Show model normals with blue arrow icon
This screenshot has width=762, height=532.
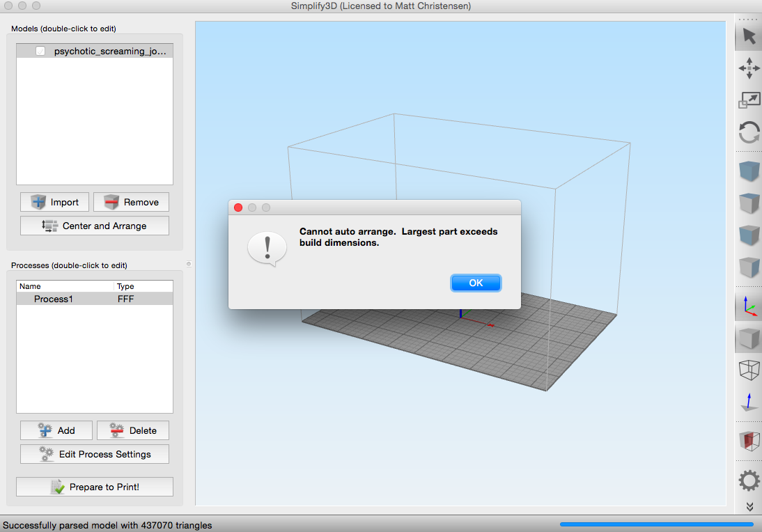click(x=749, y=403)
